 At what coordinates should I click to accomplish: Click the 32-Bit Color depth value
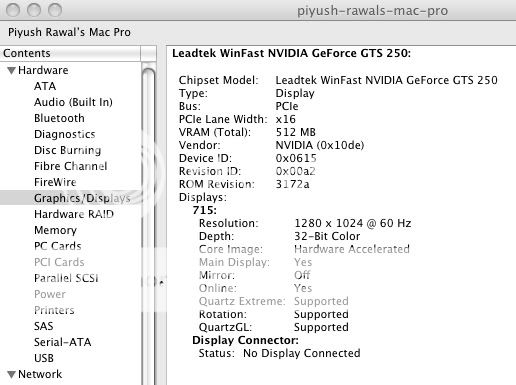327,236
